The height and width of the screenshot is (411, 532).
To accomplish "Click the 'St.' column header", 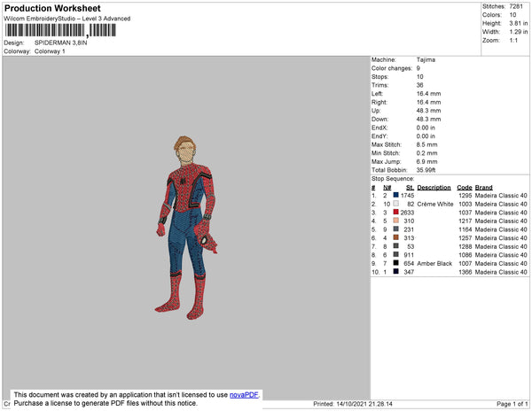I will point(410,188).
